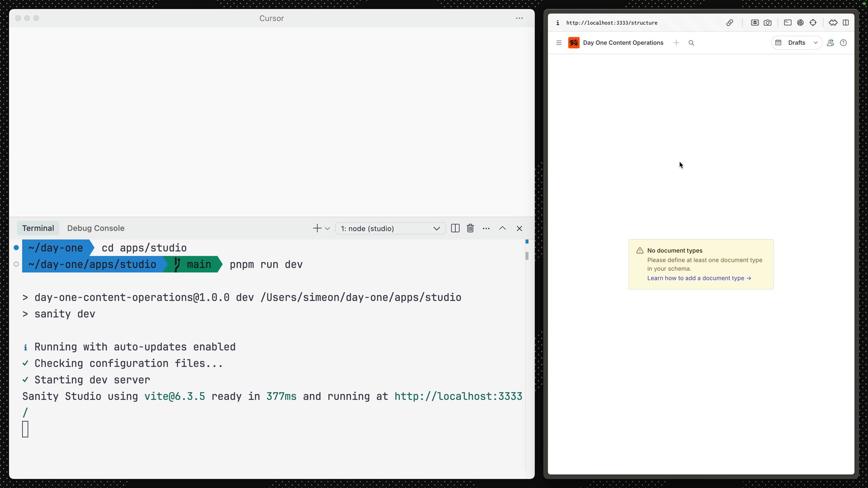868x488 pixels.
Task: Click the calendar releases icon beside Drafts
Action: coord(778,43)
